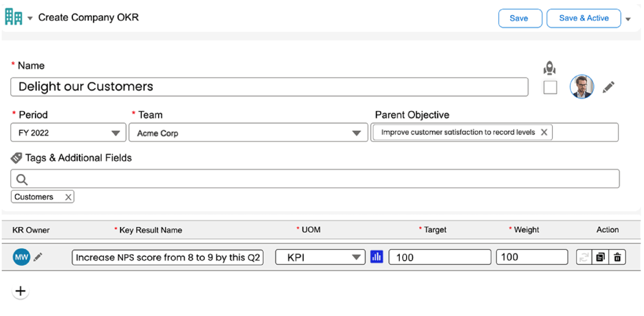Click the search magnifier in Tags field
This screenshot has width=644, height=316.
coord(21,178)
